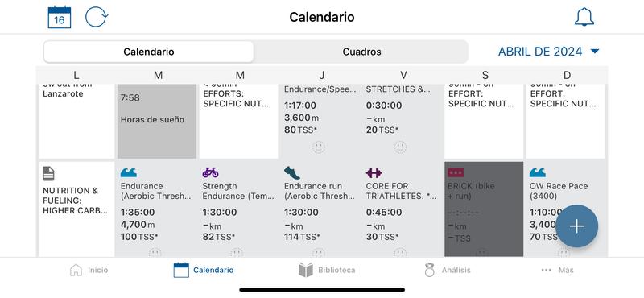The height and width of the screenshot is (298, 644).
Task: Open the swim icon on Endurance 1:35:00 workout
Action: (129, 172)
